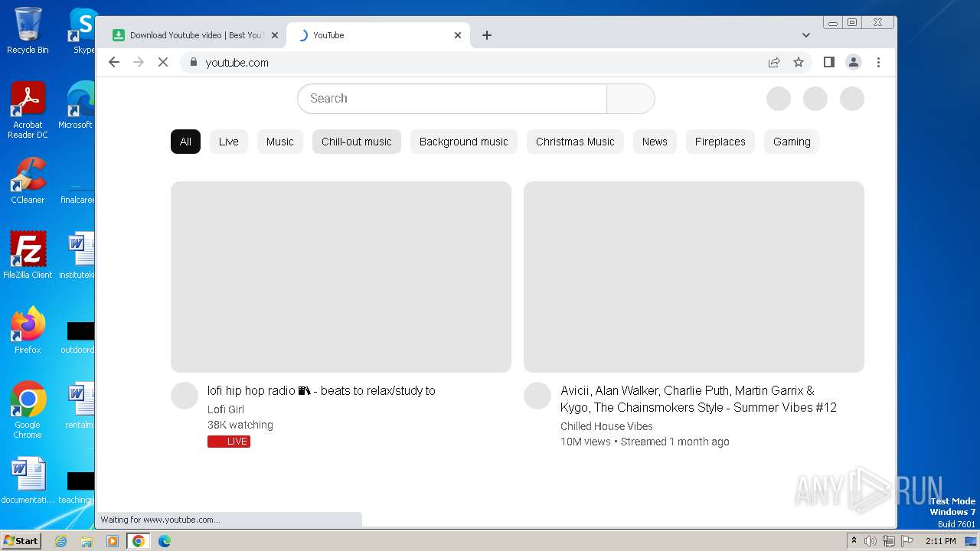Click the share page icon in the address bar

click(x=774, y=62)
